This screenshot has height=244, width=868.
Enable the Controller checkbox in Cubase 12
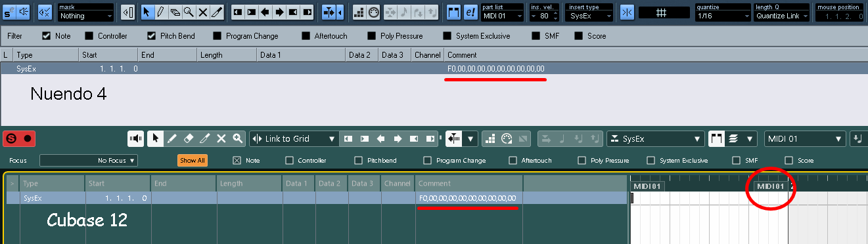click(289, 160)
